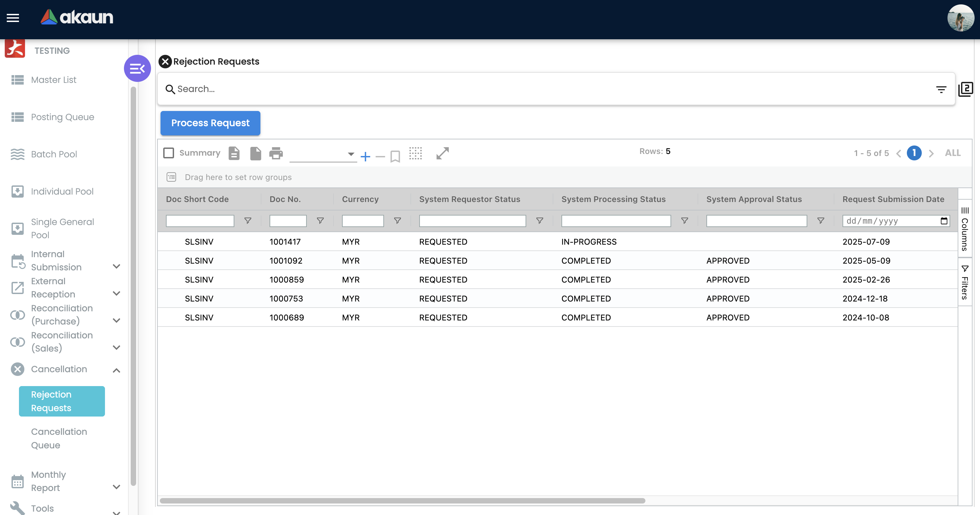Open the user profile avatar
The height and width of the screenshot is (515, 980).
960,18
